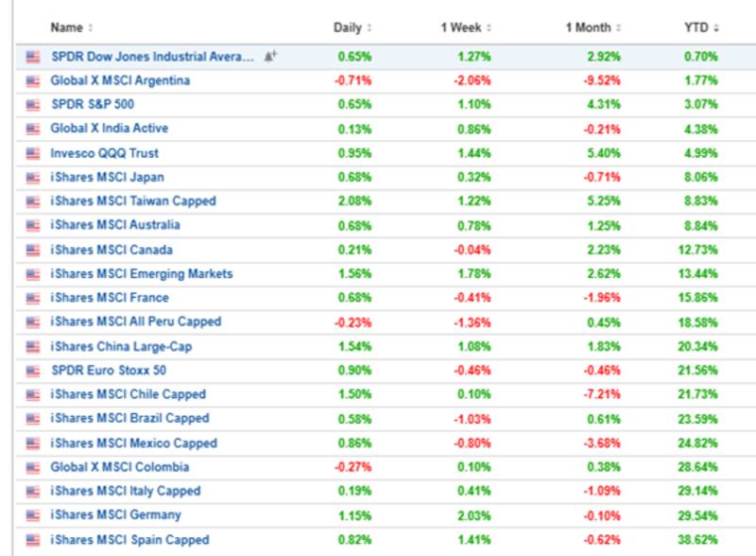Screen dimensions: 756x556
Task: Sort by the 1 Week column arrows
Action: coord(489,27)
